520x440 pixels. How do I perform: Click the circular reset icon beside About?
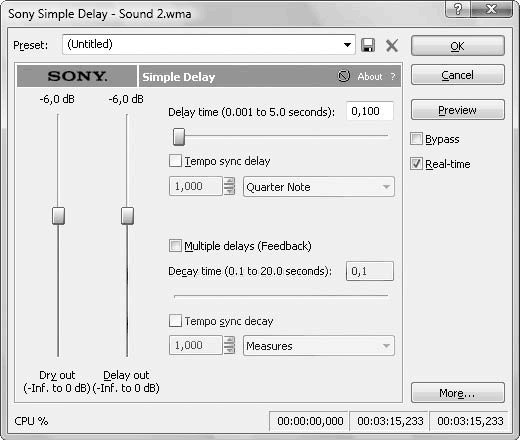[344, 76]
